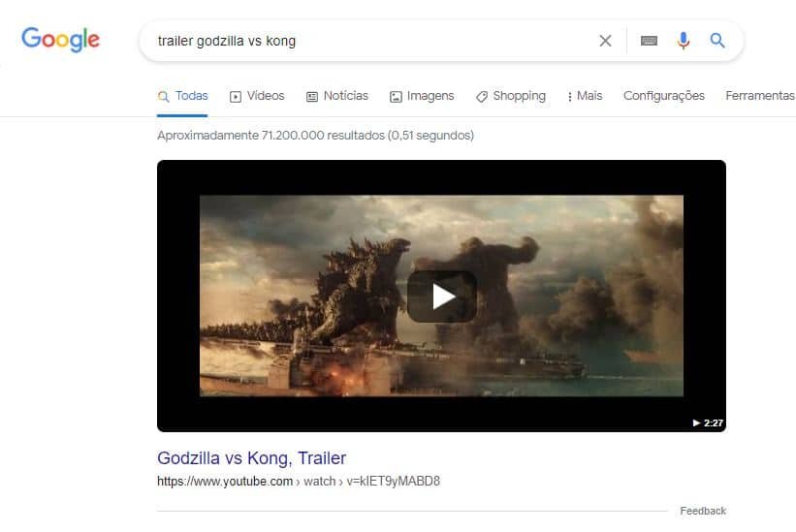This screenshot has width=796, height=532.
Task: Expand the Ferramentas search tools
Action: pyautogui.click(x=759, y=96)
